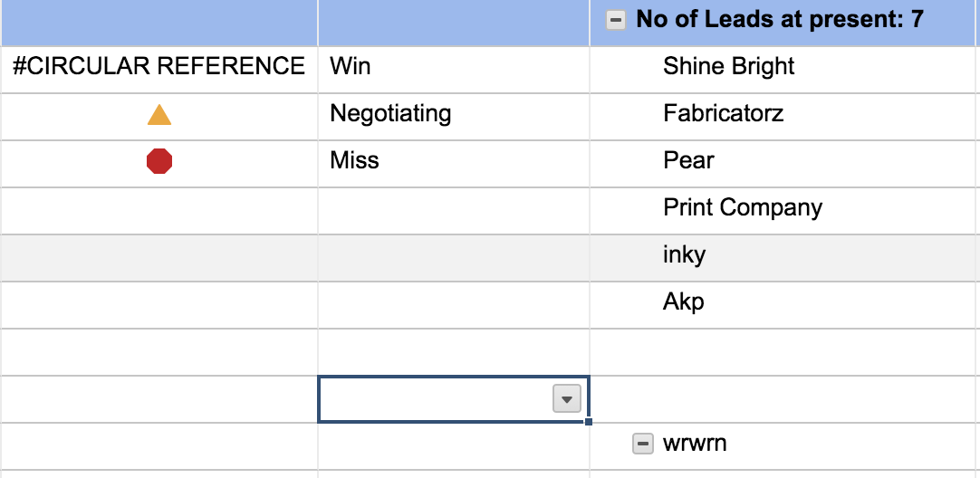The width and height of the screenshot is (980, 478).
Task: Click the No of Leads at present header text
Action: (x=779, y=20)
